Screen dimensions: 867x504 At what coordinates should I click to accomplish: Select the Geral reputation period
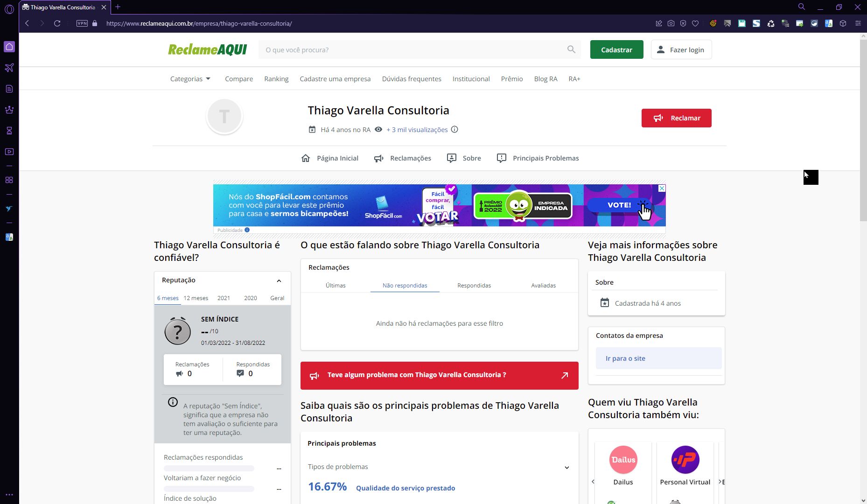coord(277,298)
